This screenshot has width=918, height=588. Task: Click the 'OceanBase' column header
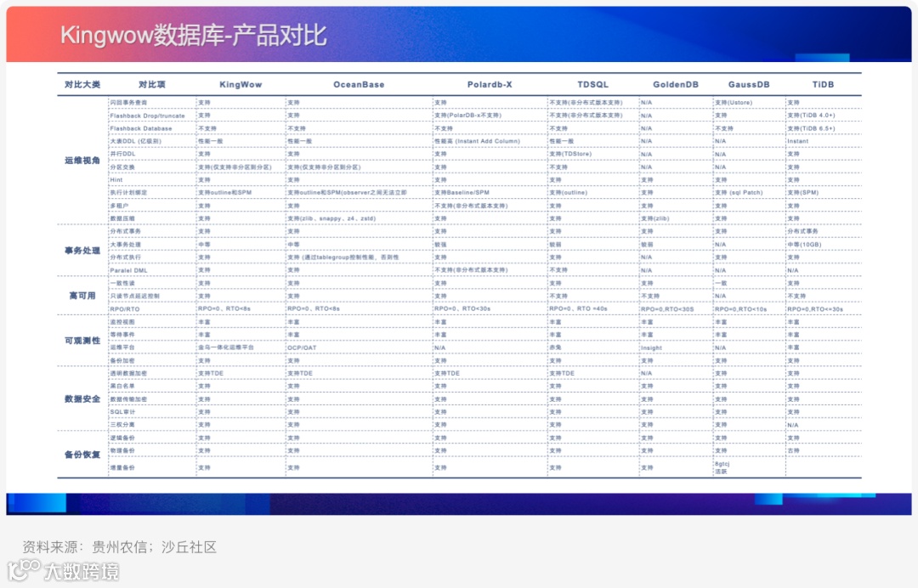click(x=359, y=84)
